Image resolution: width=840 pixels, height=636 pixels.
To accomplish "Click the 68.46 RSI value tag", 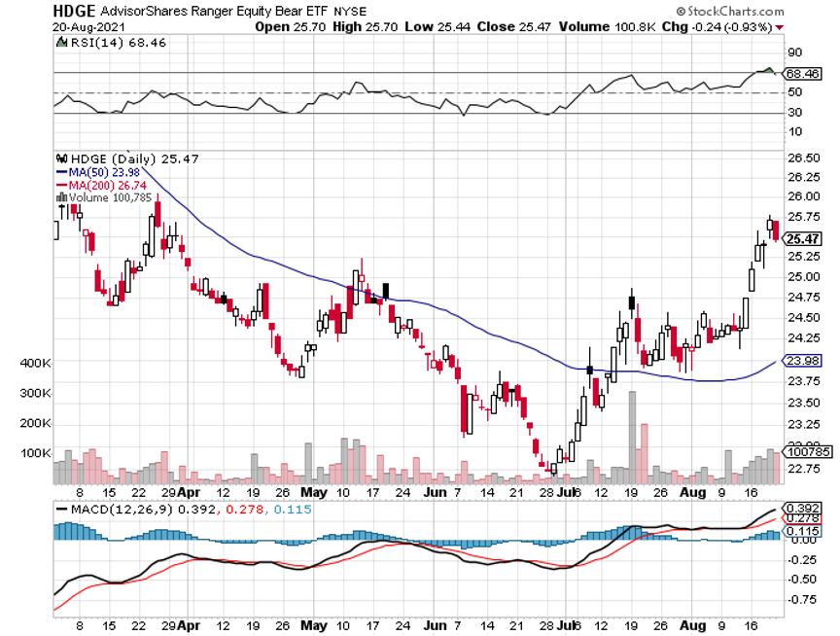I will (x=802, y=73).
